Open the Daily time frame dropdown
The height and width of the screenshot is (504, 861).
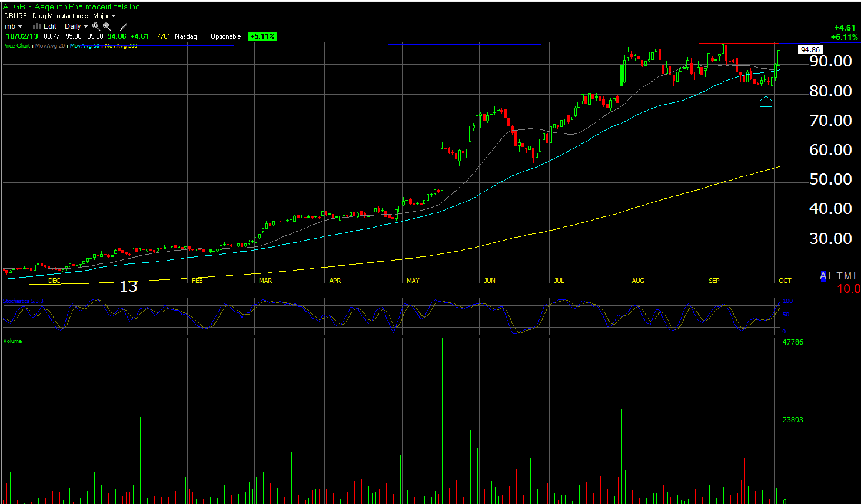point(76,26)
